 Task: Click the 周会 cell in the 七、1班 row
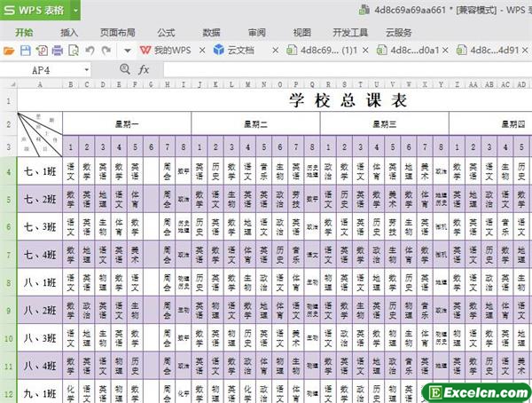[168, 171]
